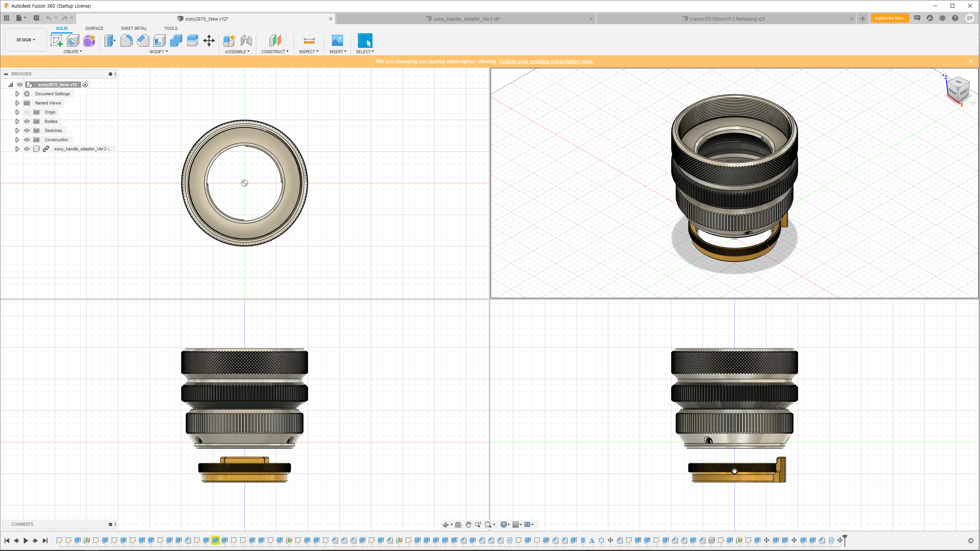The width and height of the screenshot is (980, 551).
Task: Open the Measure tool under Inspect
Action: tap(309, 41)
